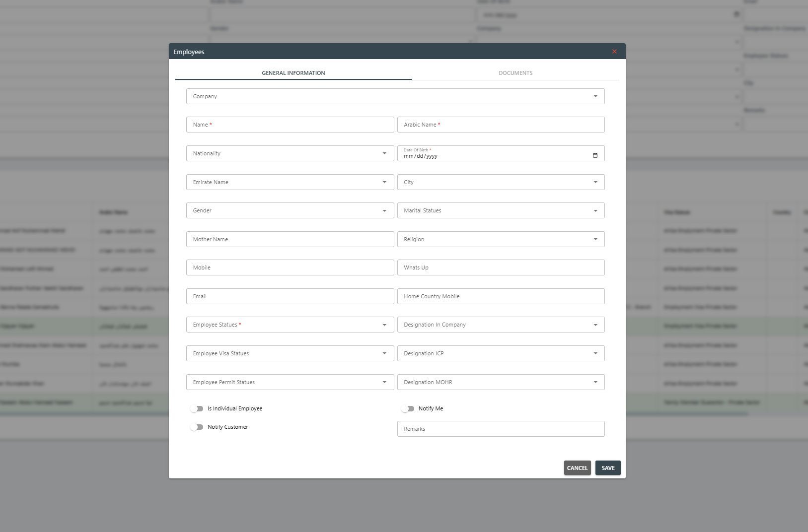The width and height of the screenshot is (808, 532).
Task: Click the City field's arrow icon
Action: click(595, 182)
